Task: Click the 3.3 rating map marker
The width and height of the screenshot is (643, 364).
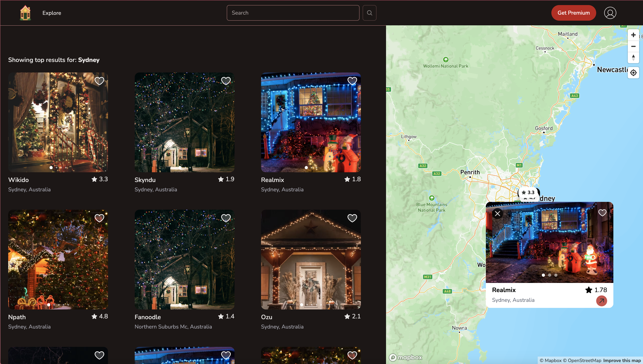Action: tap(528, 192)
